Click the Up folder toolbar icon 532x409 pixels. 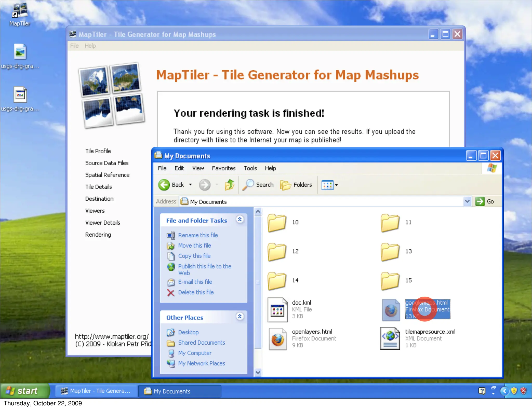click(x=230, y=185)
